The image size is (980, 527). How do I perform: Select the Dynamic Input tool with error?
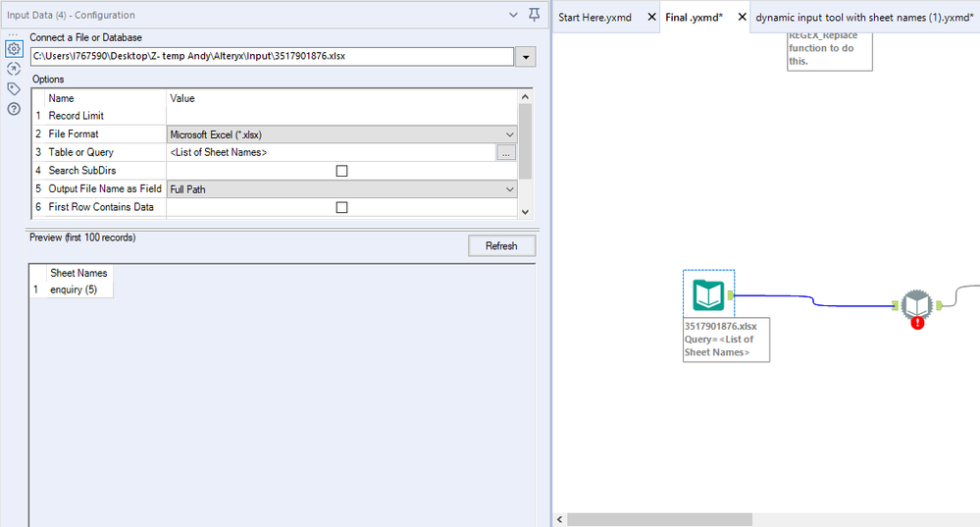point(917,305)
